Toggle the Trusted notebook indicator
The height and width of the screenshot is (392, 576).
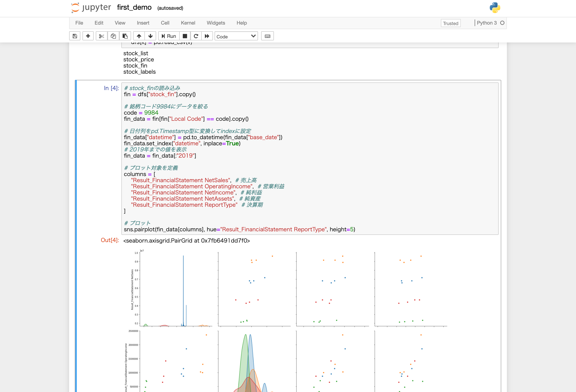click(x=450, y=23)
